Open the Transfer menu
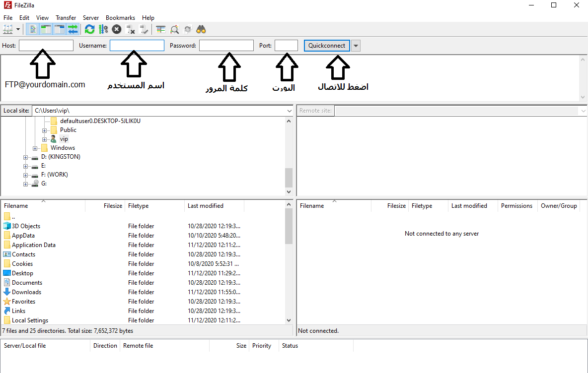The image size is (588, 373). pyautogui.click(x=66, y=17)
